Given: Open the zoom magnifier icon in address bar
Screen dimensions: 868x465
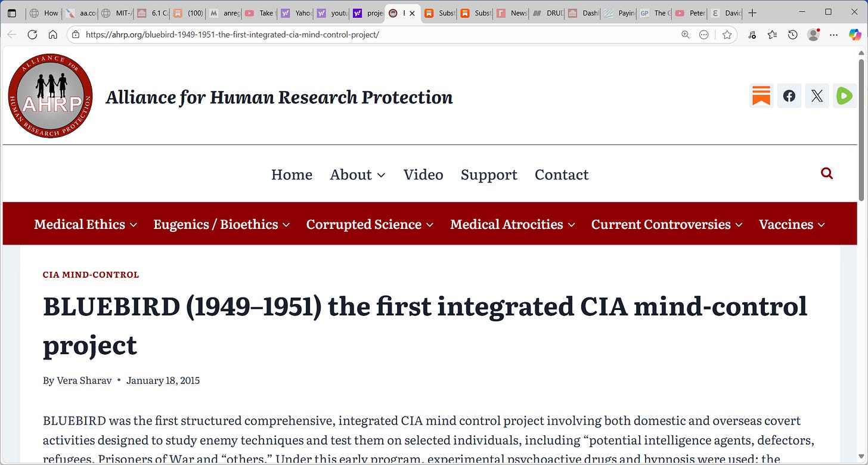Looking at the screenshot, I should click(x=686, y=35).
